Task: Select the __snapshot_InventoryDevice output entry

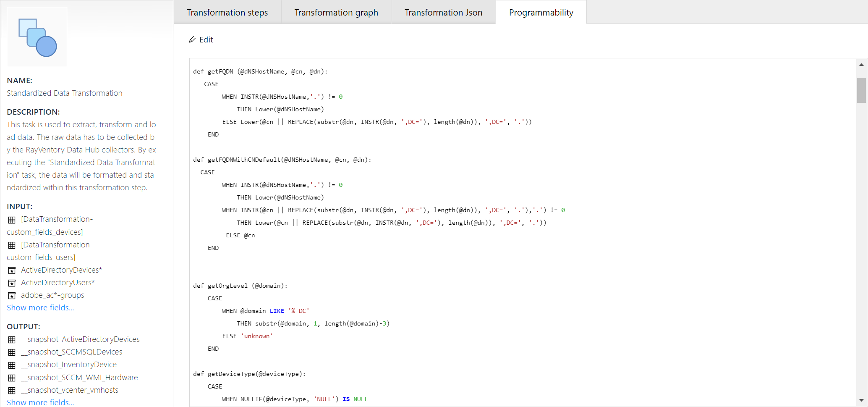Action: [69, 365]
